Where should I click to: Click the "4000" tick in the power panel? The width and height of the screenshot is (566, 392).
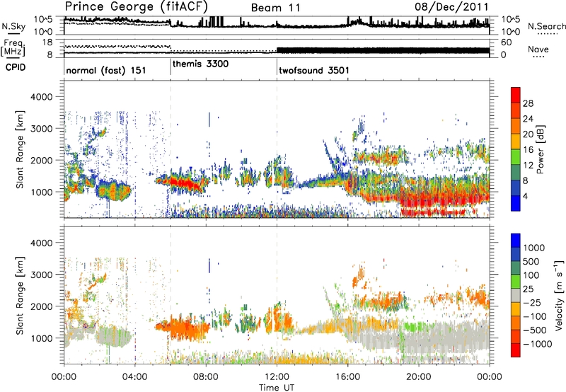[x=42, y=97]
